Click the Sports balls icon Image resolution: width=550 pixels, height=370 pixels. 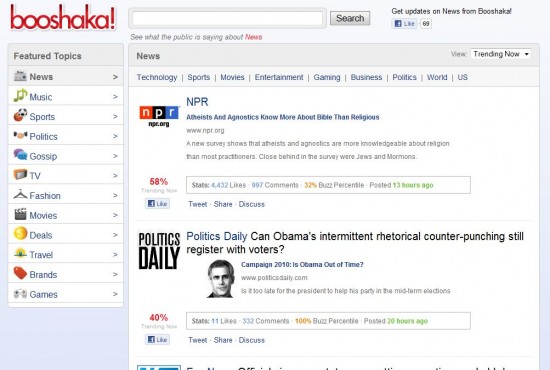tap(20, 115)
